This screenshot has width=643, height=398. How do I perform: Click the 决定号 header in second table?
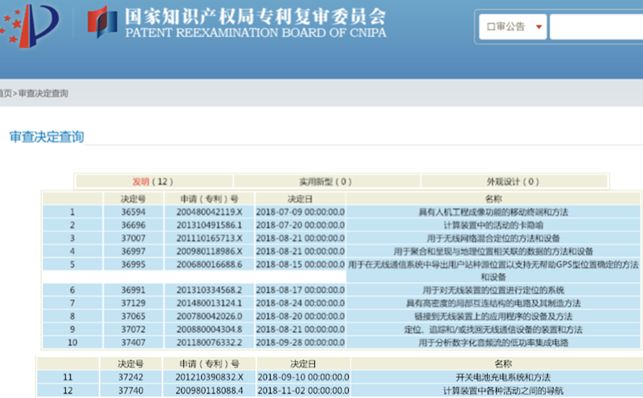(131, 364)
